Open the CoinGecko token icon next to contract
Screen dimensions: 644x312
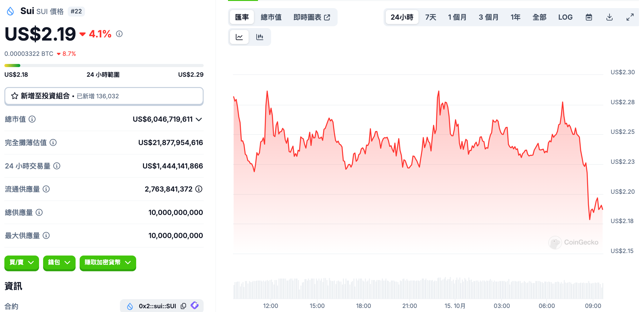tap(195, 306)
